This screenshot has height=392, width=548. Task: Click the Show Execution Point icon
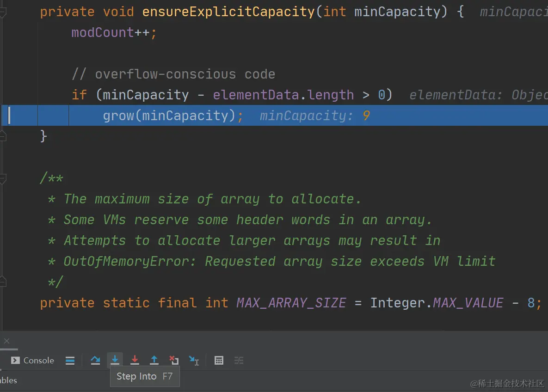(70, 360)
